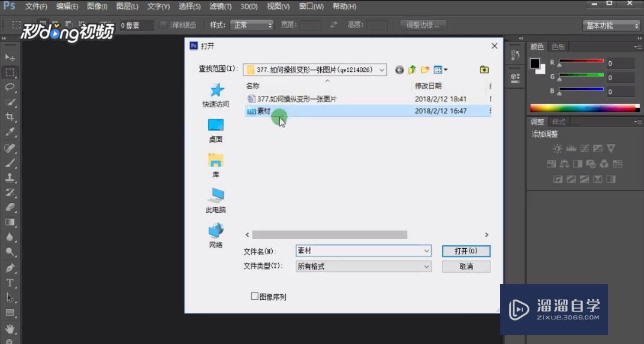The height and width of the screenshot is (344, 644).
Task: Select the Eyedropper tool
Action: (10, 132)
